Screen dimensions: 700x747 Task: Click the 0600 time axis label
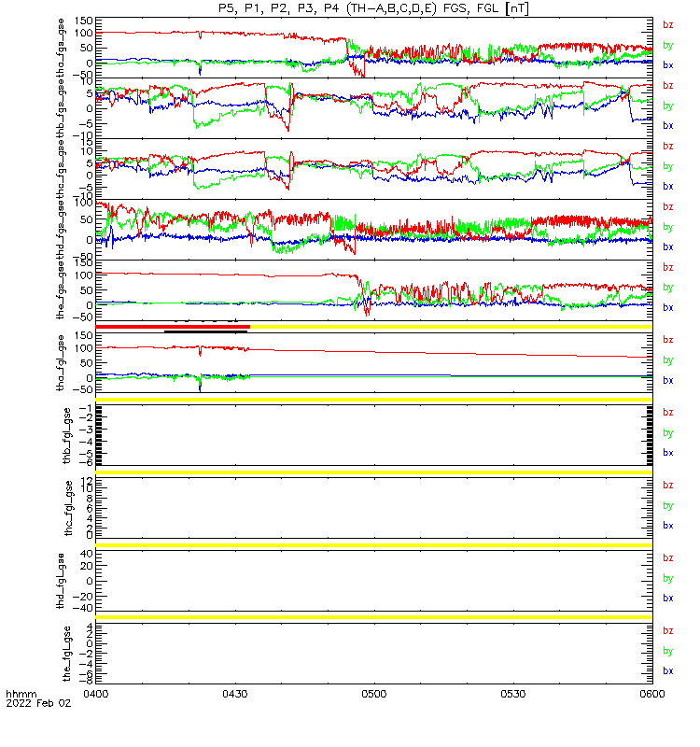click(x=651, y=694)
